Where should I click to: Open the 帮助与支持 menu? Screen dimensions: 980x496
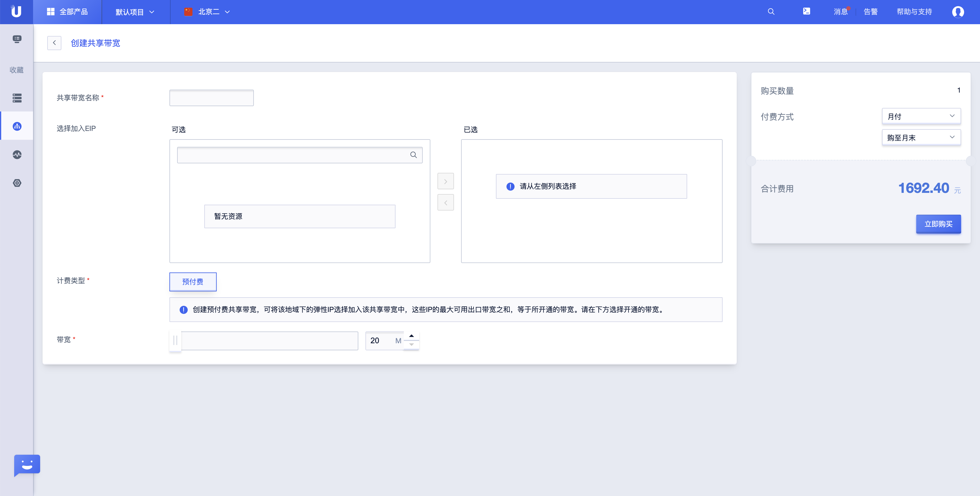[914, 12]
